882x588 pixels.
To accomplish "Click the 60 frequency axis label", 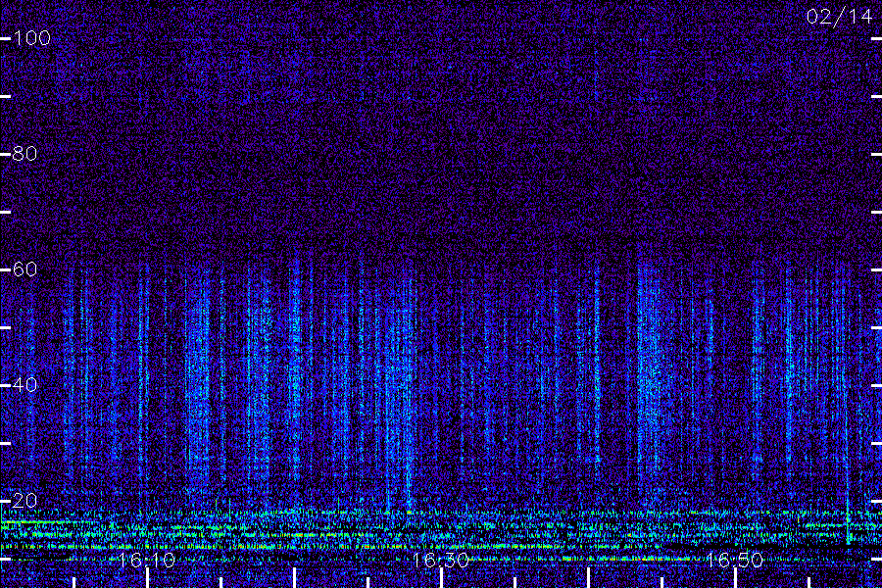I will [x=24, y=269].
